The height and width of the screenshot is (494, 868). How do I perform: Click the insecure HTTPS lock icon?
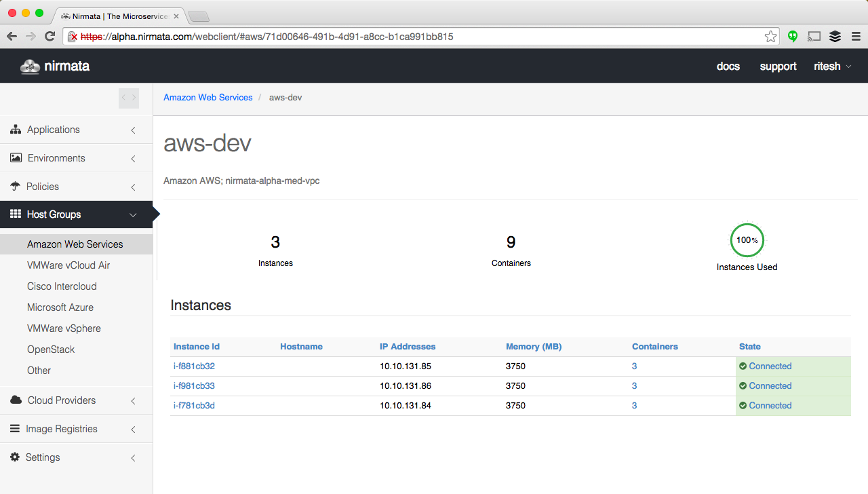pyautogui.click(x=73, y=37)
